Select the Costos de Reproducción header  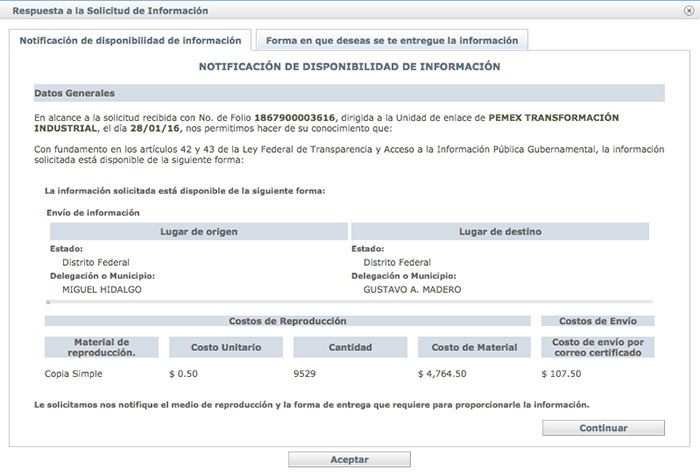287,321
